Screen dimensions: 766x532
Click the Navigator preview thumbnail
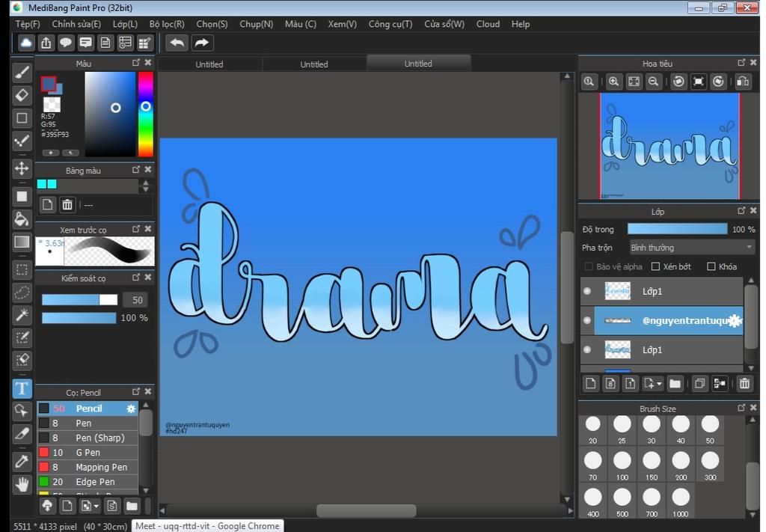tap(670, 146)
